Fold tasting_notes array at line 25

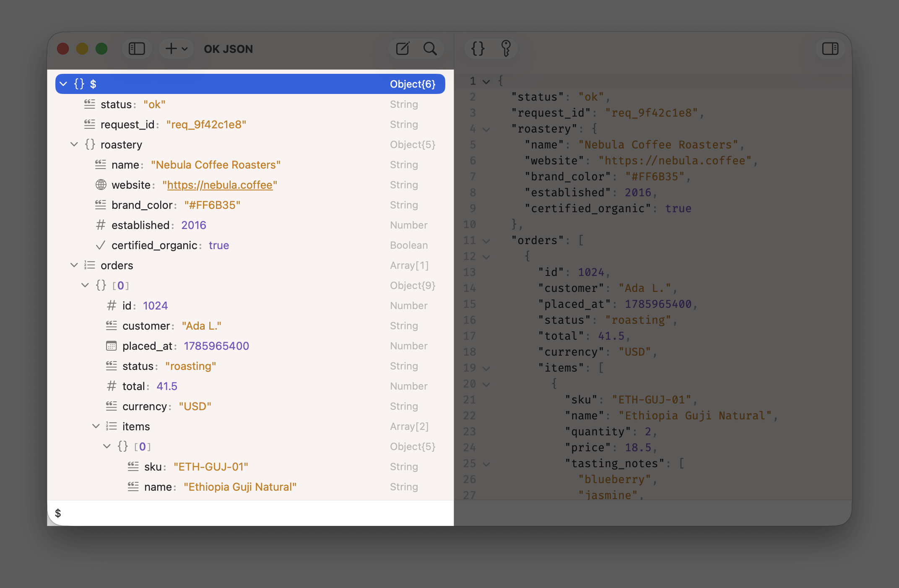486,464
